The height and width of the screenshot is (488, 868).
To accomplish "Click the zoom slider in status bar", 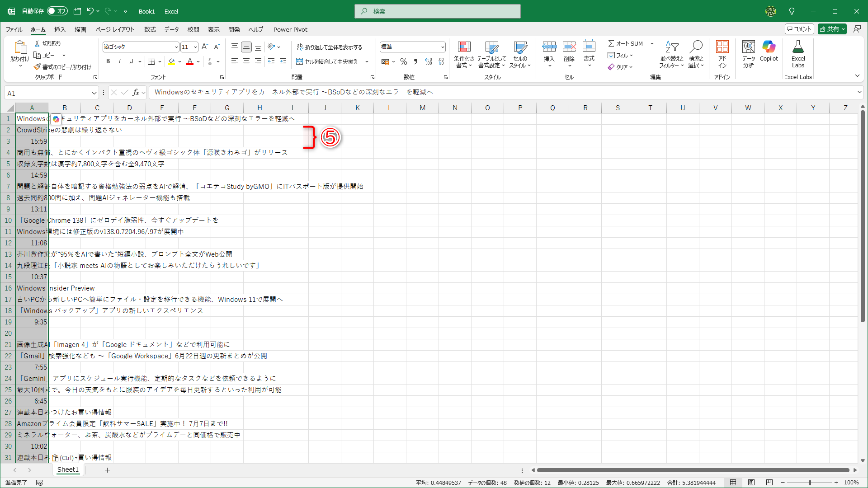I will [809, 483].
